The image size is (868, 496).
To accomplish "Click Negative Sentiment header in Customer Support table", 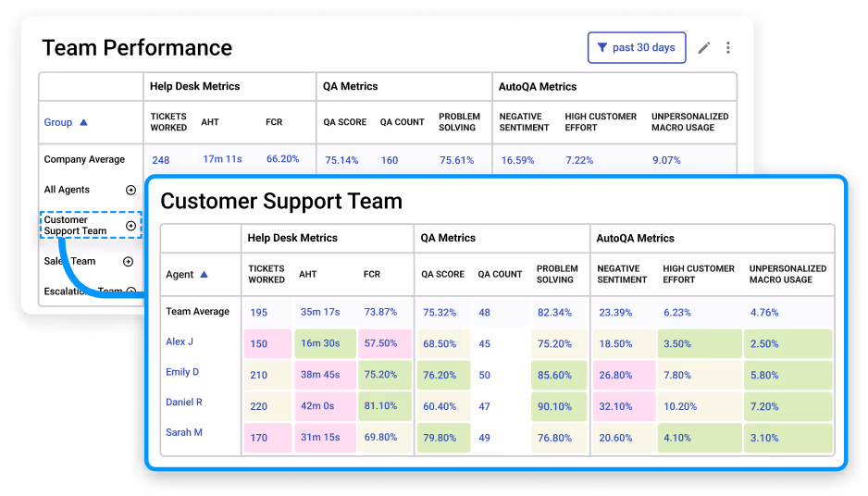I will 622,274.
